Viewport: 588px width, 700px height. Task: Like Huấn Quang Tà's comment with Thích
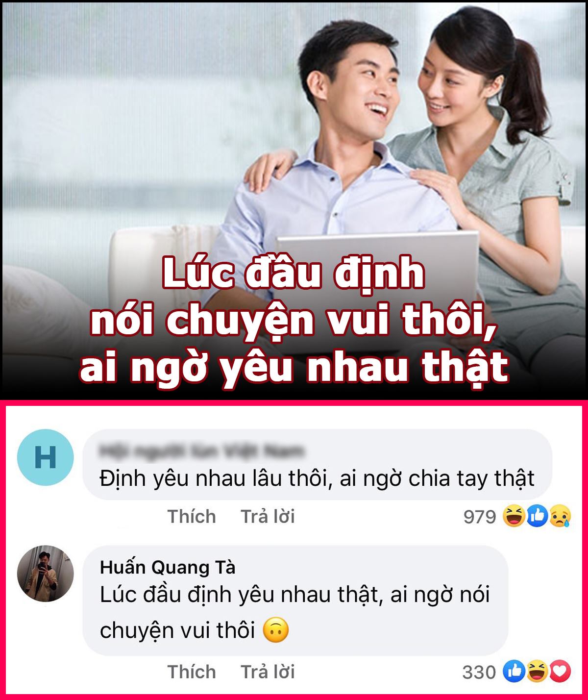[192, 672]
